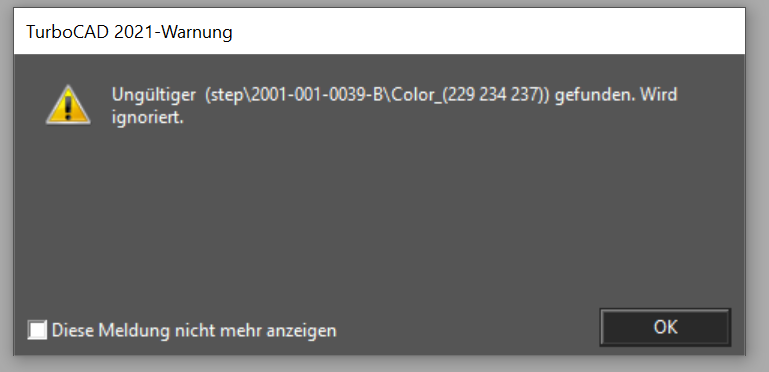Image resolution: width=769 pixels, height=372 pixels.
Task: Click the word "Ungültiger" in the message
Action: [154, 96]
